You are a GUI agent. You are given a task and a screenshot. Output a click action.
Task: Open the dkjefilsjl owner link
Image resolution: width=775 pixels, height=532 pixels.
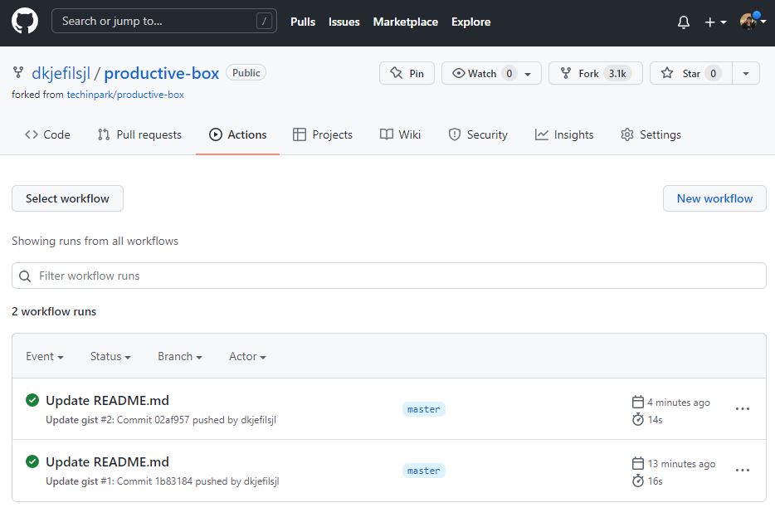pyautogui.click(x=61, y=73)
